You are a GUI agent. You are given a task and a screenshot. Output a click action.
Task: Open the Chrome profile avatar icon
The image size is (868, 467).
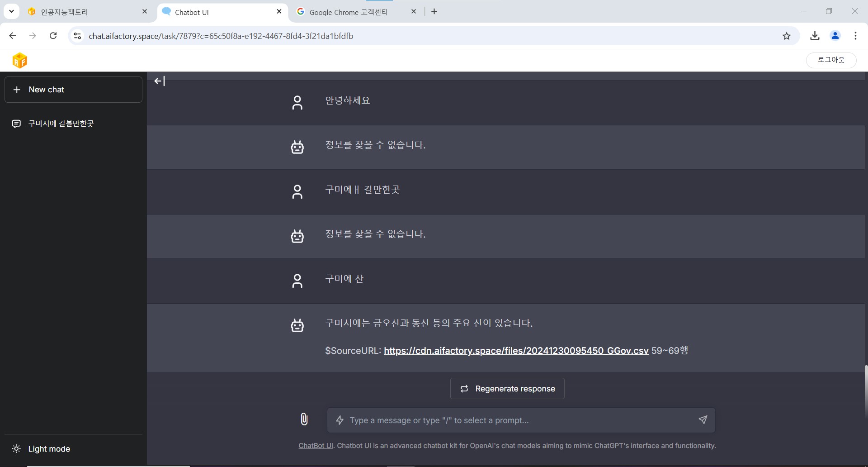(x=835, y=36)
